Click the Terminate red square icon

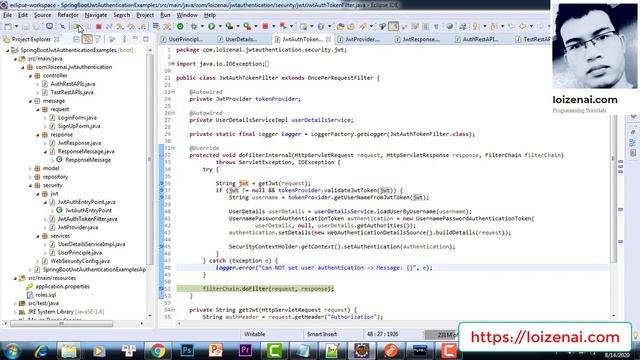tap(98, 27)
